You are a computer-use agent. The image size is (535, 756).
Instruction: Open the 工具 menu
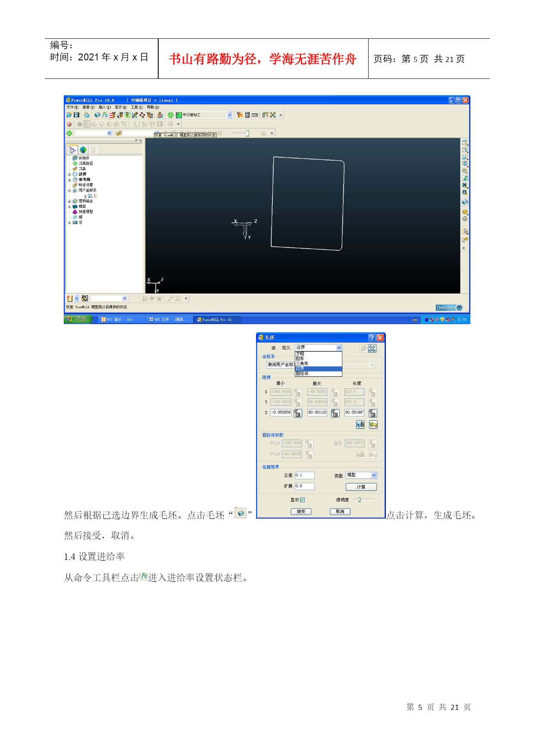pyautogui.click(x=137, y=107)
